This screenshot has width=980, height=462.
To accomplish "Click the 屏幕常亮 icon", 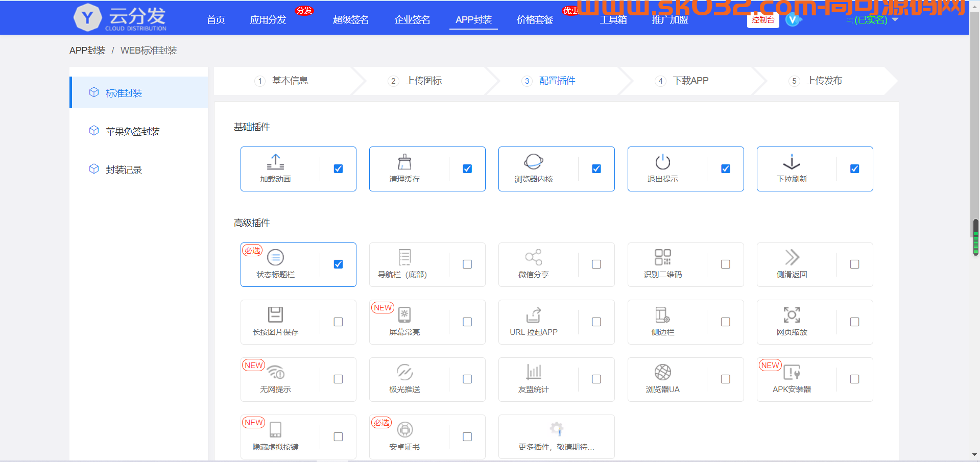I will 404,314.
